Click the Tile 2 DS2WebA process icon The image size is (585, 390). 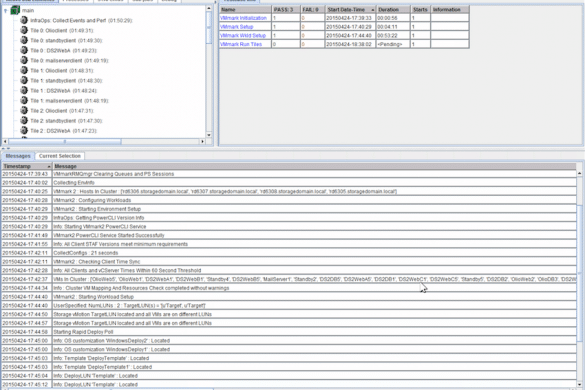(24, 131)
